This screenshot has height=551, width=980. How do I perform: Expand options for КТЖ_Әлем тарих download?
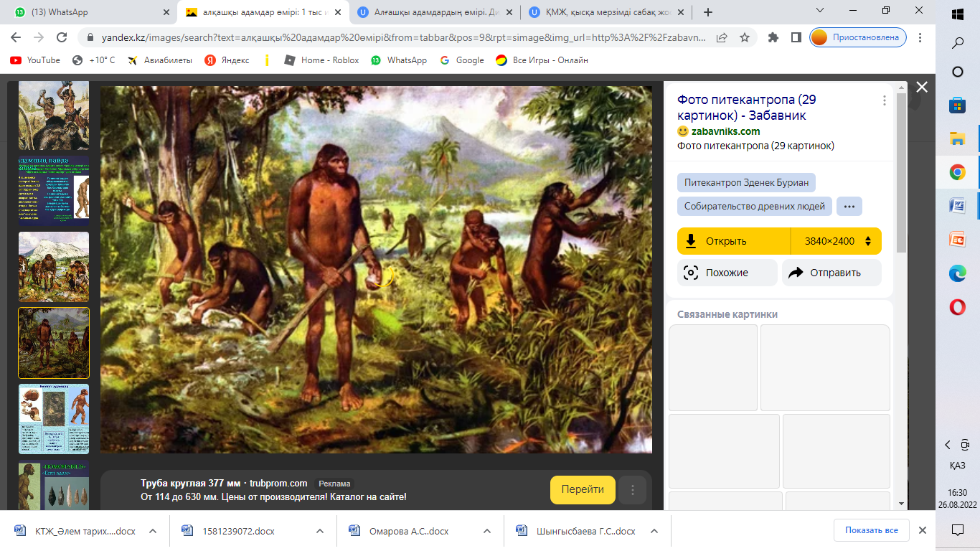pos(153,532)
